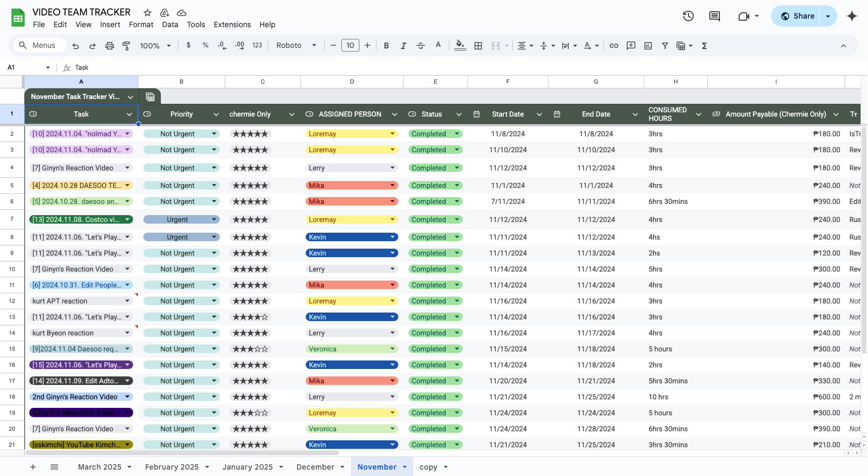Click the font size input field
The image size is (868, 476).
coord(350,46)
